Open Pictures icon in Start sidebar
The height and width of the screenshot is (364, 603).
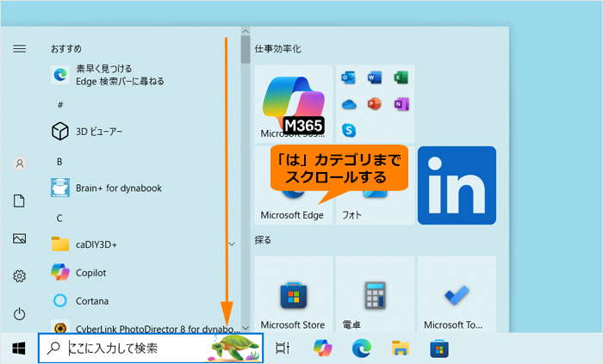click(19, 238)
